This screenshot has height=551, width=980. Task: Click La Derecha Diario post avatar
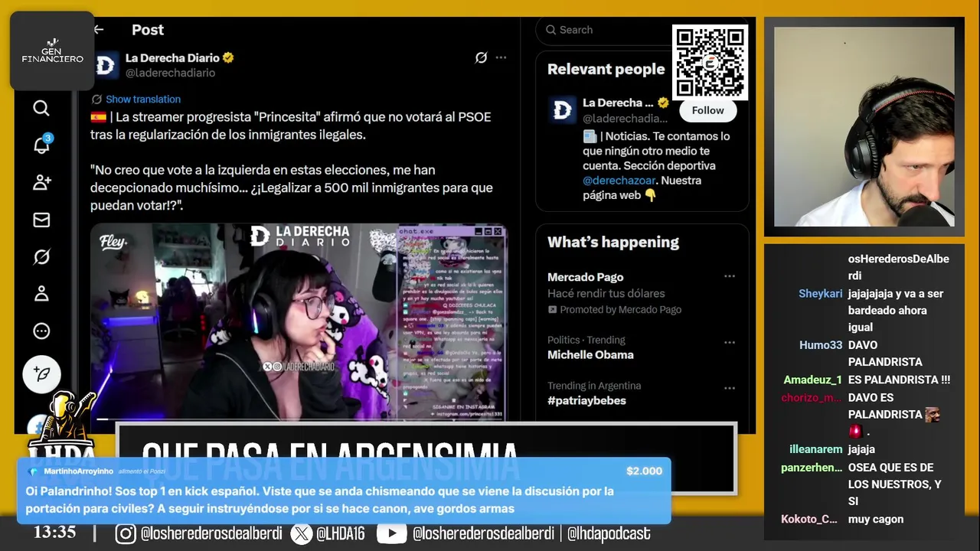coord(106,65)
